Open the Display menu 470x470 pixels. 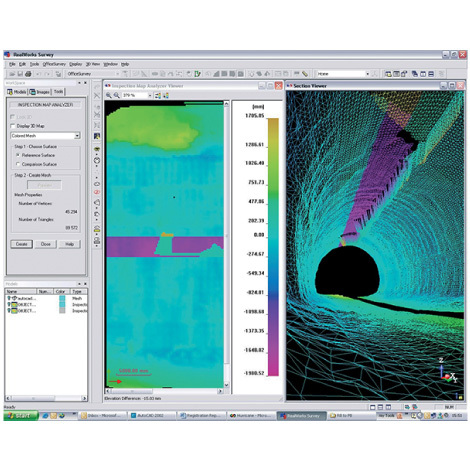pos(76,64)
